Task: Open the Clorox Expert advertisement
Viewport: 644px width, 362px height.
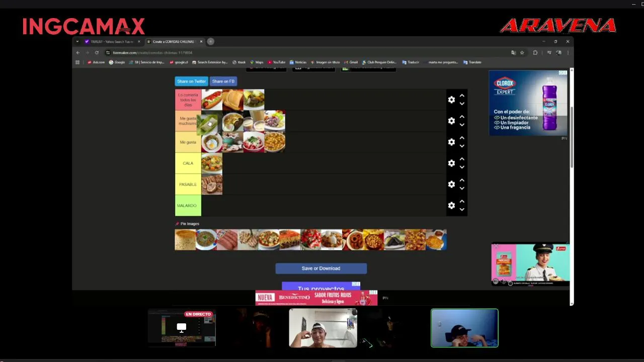Action: (528, 103)
